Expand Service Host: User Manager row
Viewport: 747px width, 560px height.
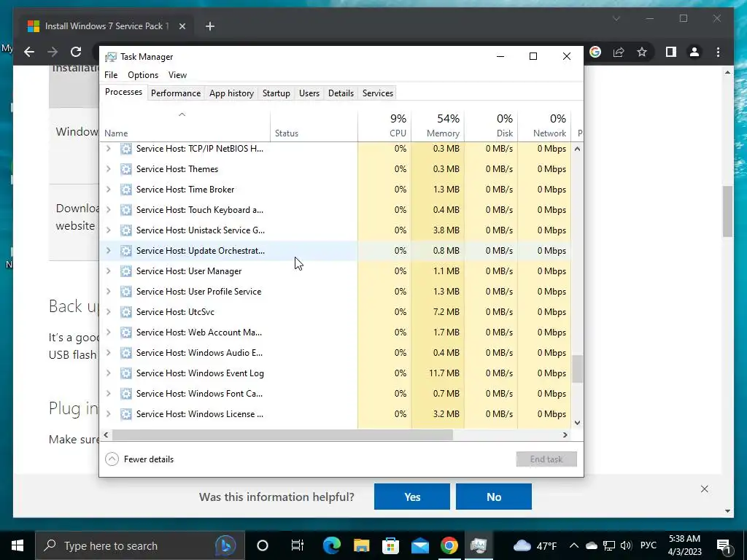(x=109, y=271)
